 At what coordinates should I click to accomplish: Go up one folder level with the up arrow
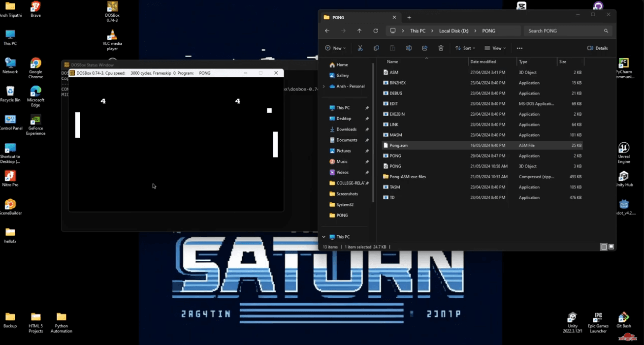359,31
